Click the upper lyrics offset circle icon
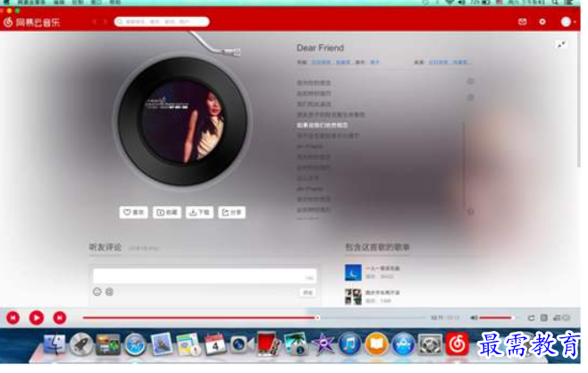 pyautogui.click(x=471, y=81)
